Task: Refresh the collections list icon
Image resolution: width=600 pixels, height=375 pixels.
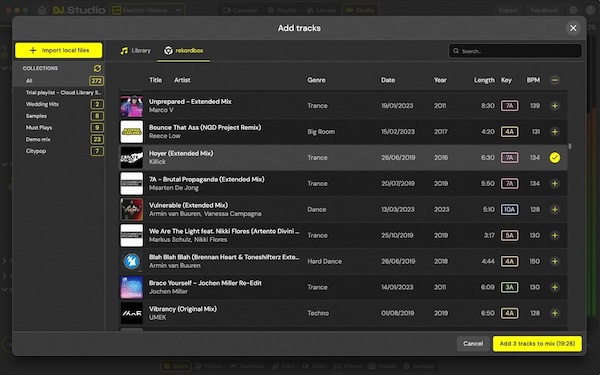Action: [x=97, y=68]
